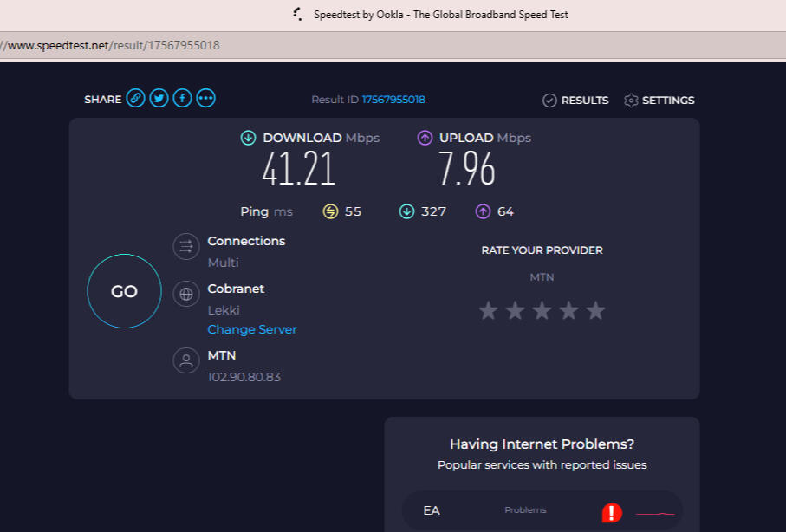Open more share options ellipsis icon
Viewport: 786px width, 532px height.
[205, 99]
